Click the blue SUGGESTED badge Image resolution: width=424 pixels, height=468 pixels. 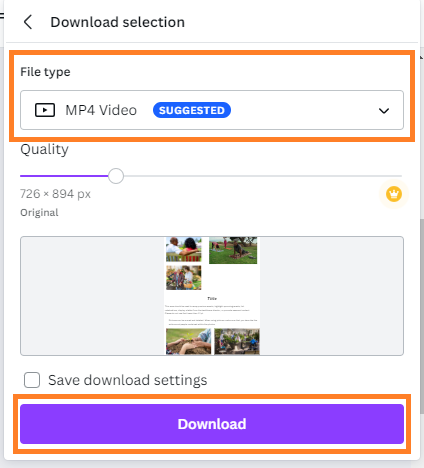[x=192, y=110]
